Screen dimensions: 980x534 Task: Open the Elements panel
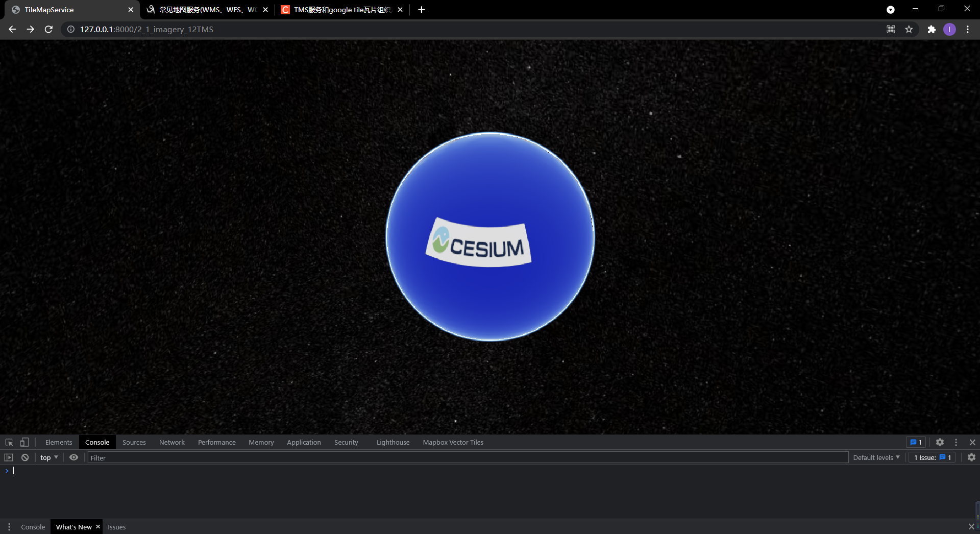(x=59, y=443)
